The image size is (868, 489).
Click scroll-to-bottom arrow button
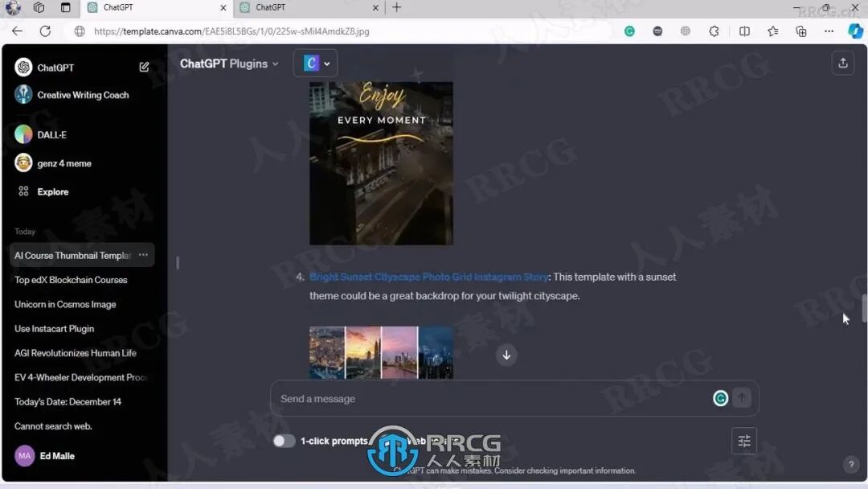coord(506,355)
